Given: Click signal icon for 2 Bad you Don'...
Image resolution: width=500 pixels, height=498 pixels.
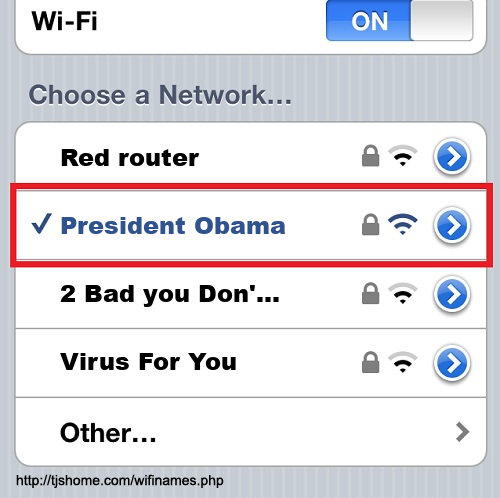Looking at the screenshot, I should pos(403,293).
